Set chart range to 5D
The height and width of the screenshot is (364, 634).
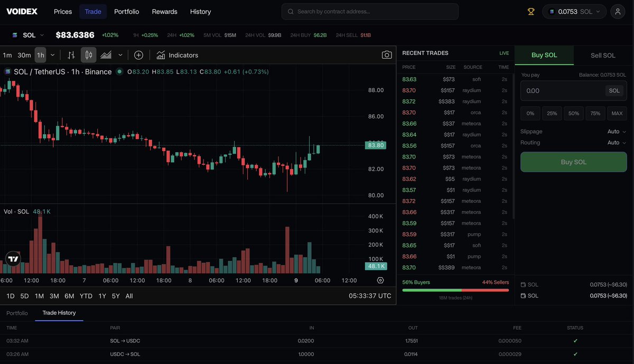point(25,296)
